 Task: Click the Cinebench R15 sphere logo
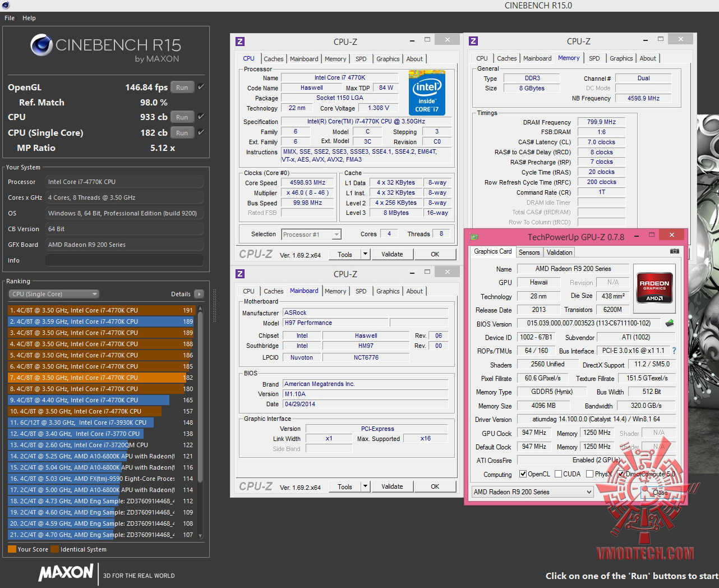(41, 45)
